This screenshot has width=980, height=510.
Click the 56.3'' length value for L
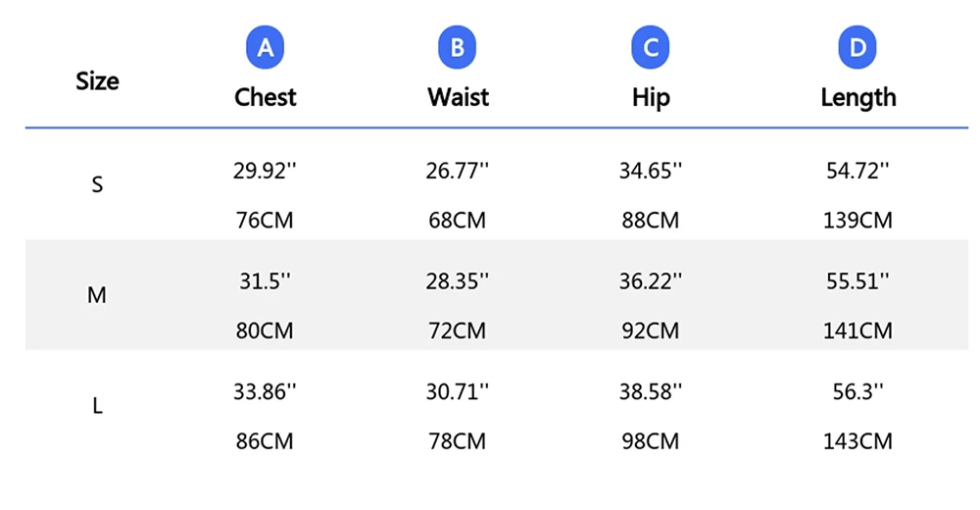point(857,392)
